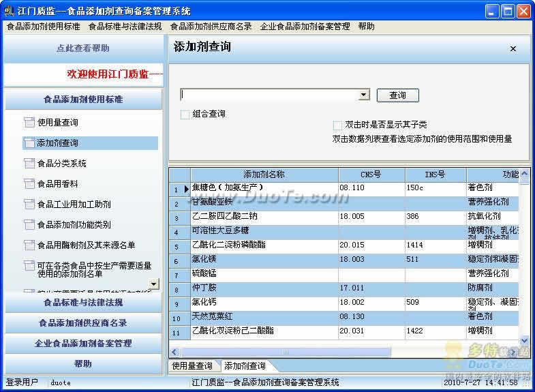Click the 查询 button
This screenshot has height=392, width=535.
pos(397,95)
